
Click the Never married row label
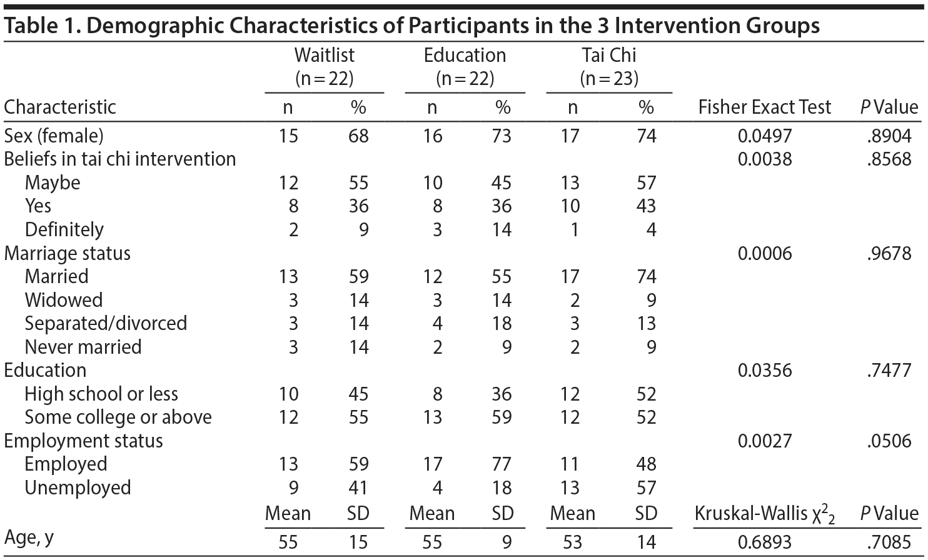[83, 347]
